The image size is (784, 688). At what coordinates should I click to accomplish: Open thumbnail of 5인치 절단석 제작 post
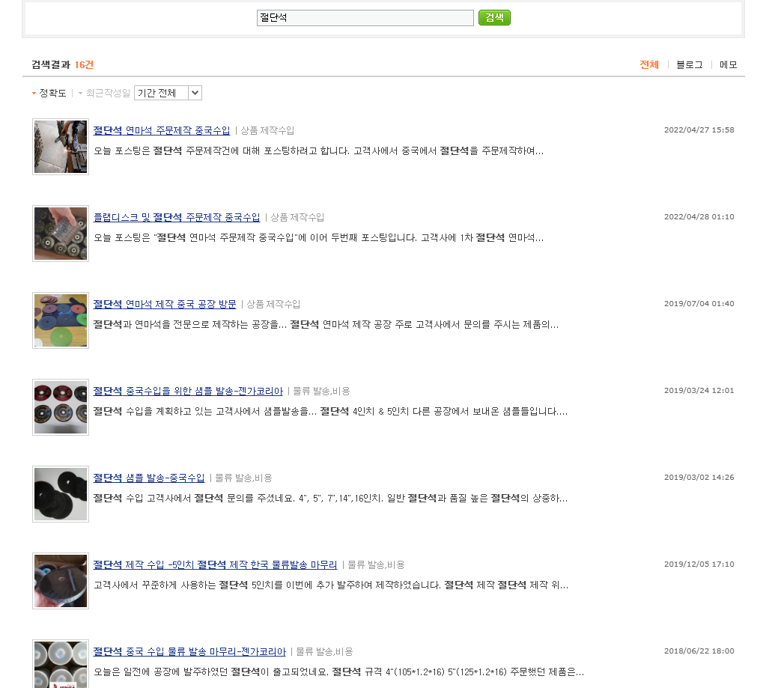(x=61, y=581)
